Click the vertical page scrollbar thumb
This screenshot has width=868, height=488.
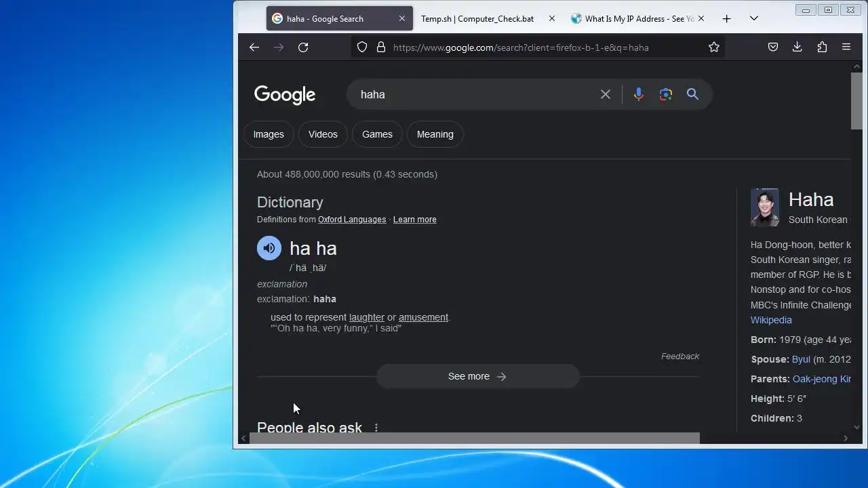(x=856, y=100)
